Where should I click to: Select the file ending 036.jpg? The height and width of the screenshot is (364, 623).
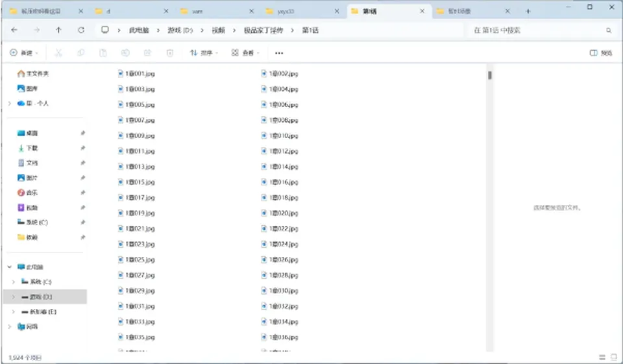[279, 337]
